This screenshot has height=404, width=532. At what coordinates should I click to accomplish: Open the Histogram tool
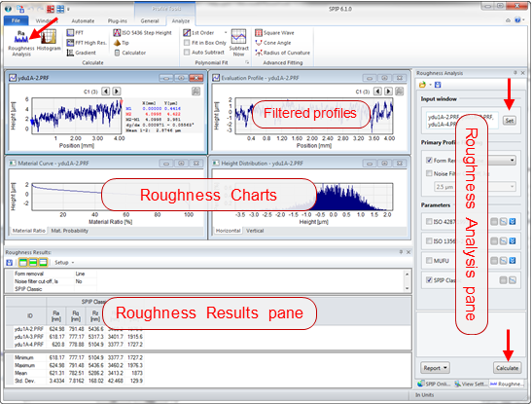pyautogui.click(x=49, y=41)
